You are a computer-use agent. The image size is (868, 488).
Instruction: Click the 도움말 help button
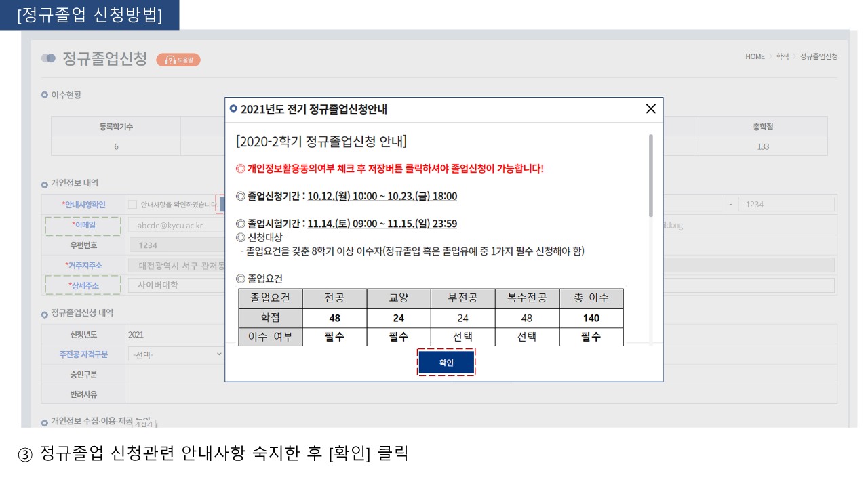point(178,60)
